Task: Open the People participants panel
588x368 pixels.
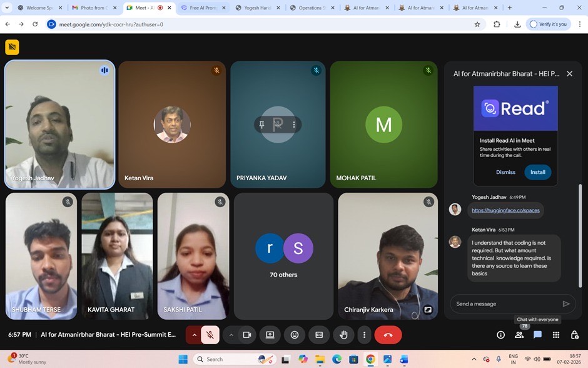Action: click(x=519, y=335)
